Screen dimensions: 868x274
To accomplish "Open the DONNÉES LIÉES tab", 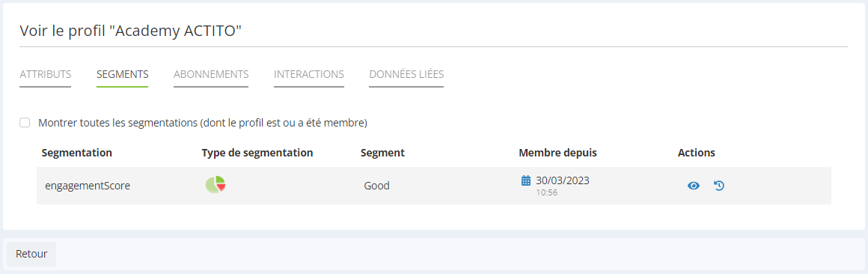I will (x=406, y=74).
